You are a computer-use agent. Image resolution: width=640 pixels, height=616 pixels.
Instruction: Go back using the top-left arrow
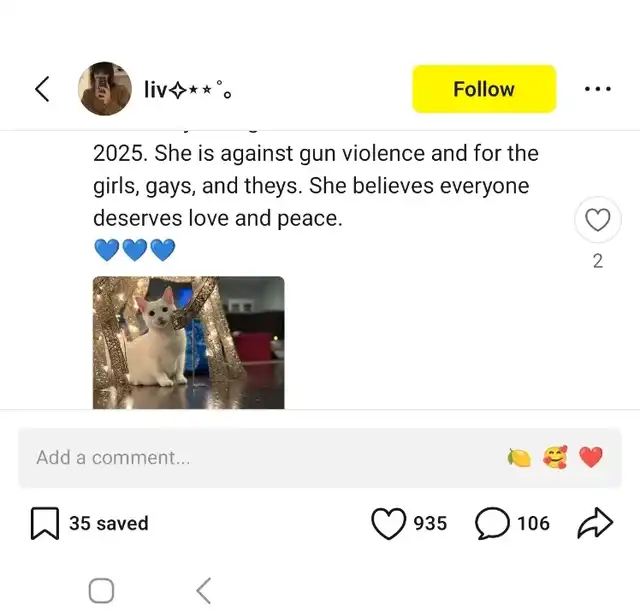(x=42, y=89)
